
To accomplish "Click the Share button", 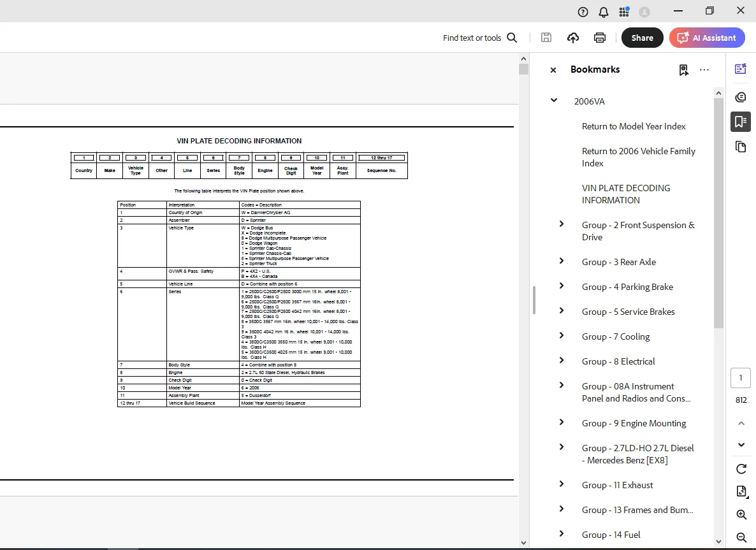I will pos(642,38).
